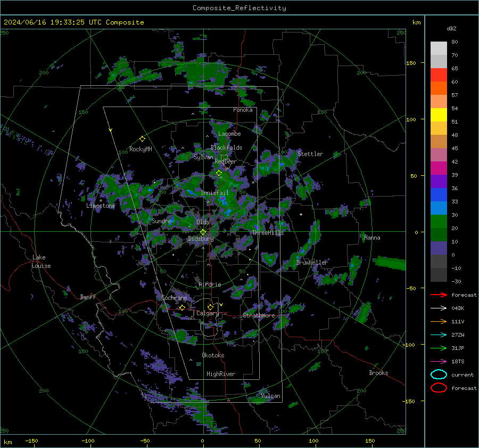Click the Okotoks town label
The width and height of the screenshot is (479, 448).
point(213,355)
